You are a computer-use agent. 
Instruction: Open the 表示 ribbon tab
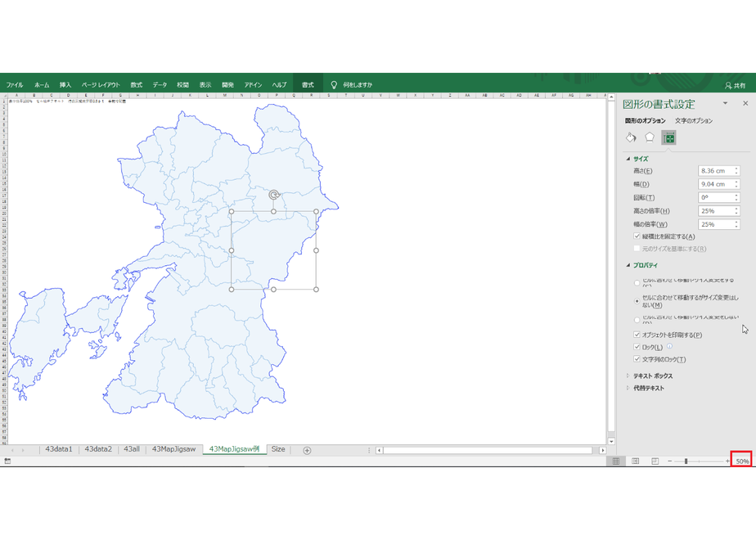pyautogui.click(x=205, y=85)
